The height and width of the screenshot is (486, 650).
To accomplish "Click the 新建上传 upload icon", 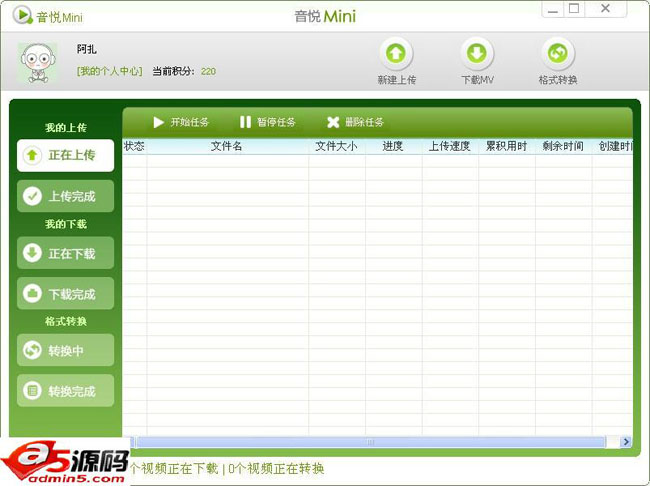I will pos(397,54).
